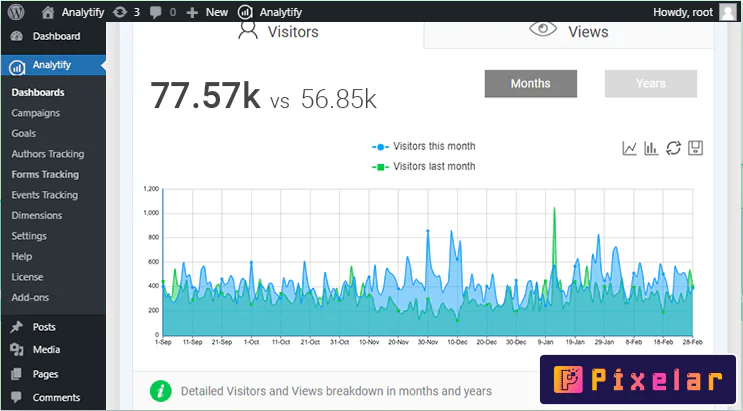Click the green peak near 9-Jan
This screenshot has height=411, width=743.
click(554, 208)
